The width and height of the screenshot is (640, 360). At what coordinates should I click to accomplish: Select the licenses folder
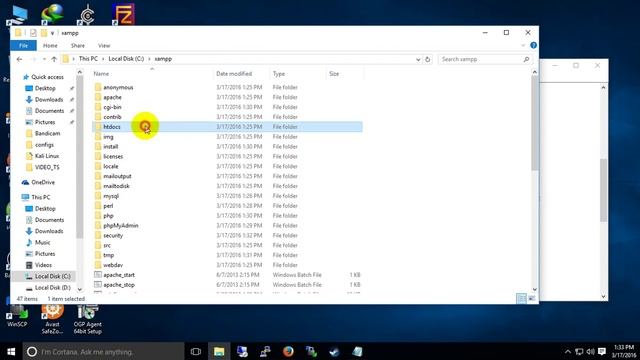(113, 156)
